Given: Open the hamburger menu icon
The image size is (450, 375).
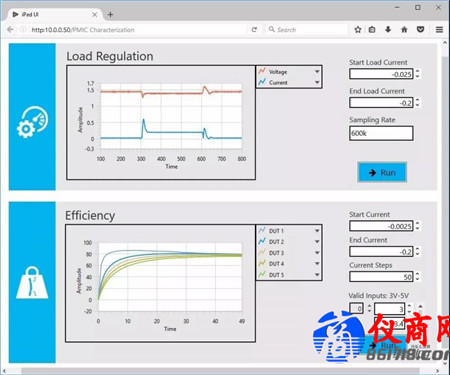Looking at the screenshot, I should (439, 30).
